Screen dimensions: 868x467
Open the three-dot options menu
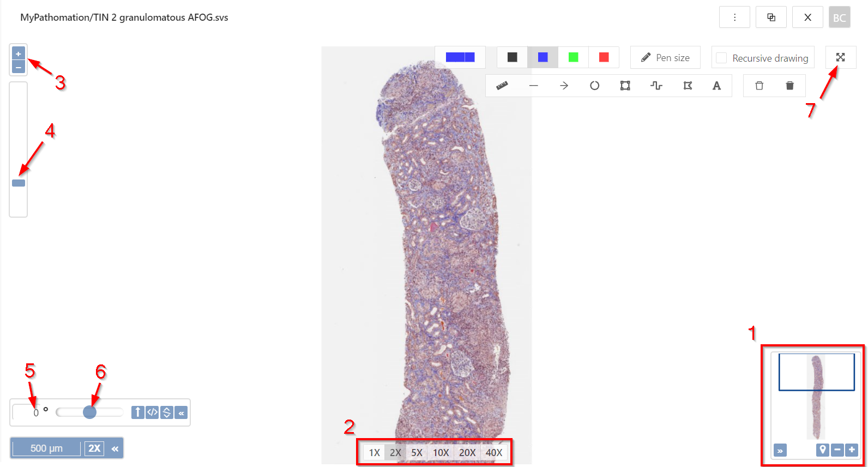734,17
